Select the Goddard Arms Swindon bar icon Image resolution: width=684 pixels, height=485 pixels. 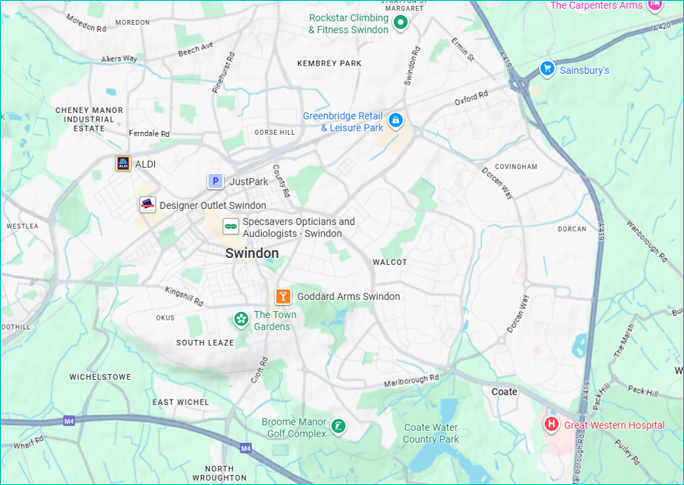coord(283,297)
